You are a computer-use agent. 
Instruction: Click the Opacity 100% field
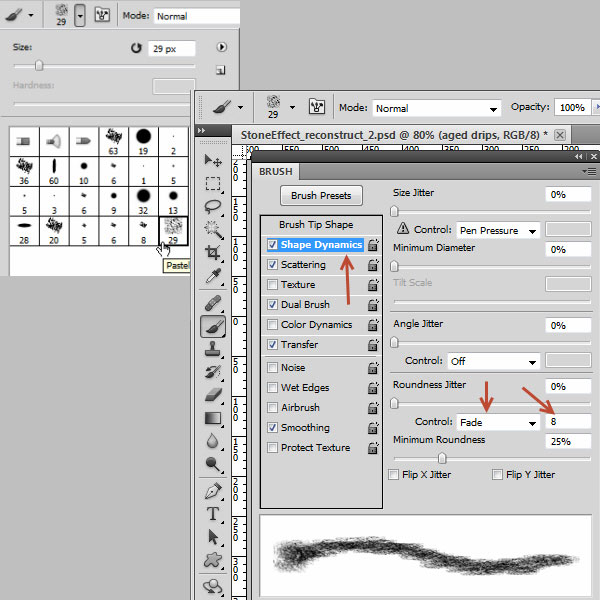coord(572,108)
